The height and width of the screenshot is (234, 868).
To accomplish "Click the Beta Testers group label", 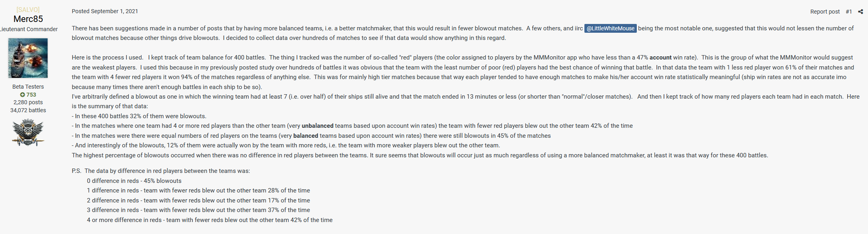I will click(28, 87).
